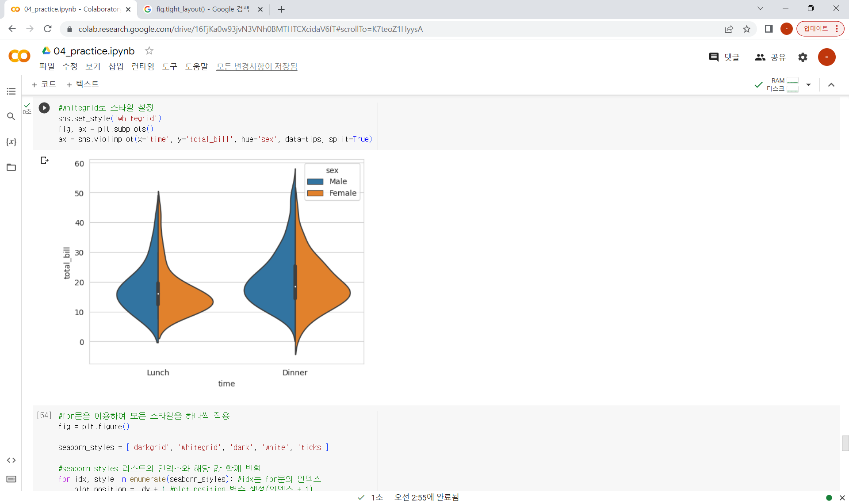Switch to the fig.tight_layout Google tab

(202, 9)
